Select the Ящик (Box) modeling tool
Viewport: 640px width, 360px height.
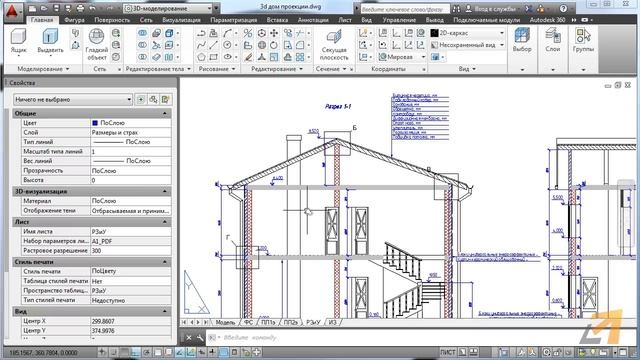coord(18,40)
